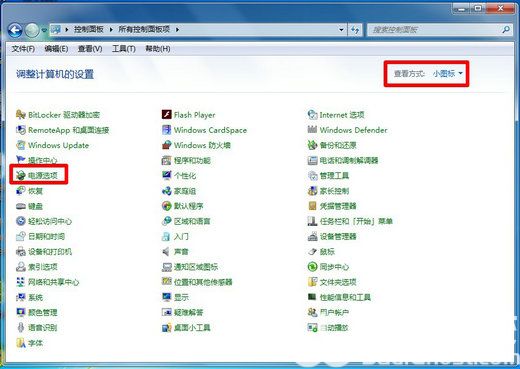Click the 声音 speaker icon

click(166, 251)
